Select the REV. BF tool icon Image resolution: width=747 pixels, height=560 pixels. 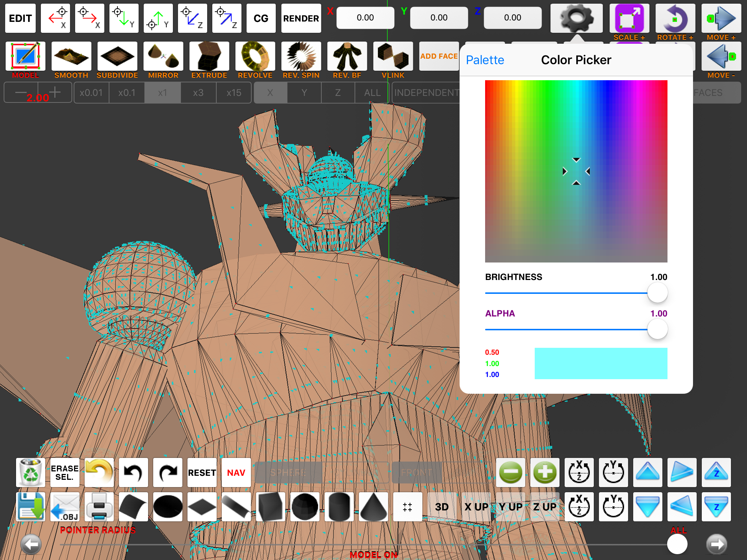pyautogui.click(x=347, y=56)
